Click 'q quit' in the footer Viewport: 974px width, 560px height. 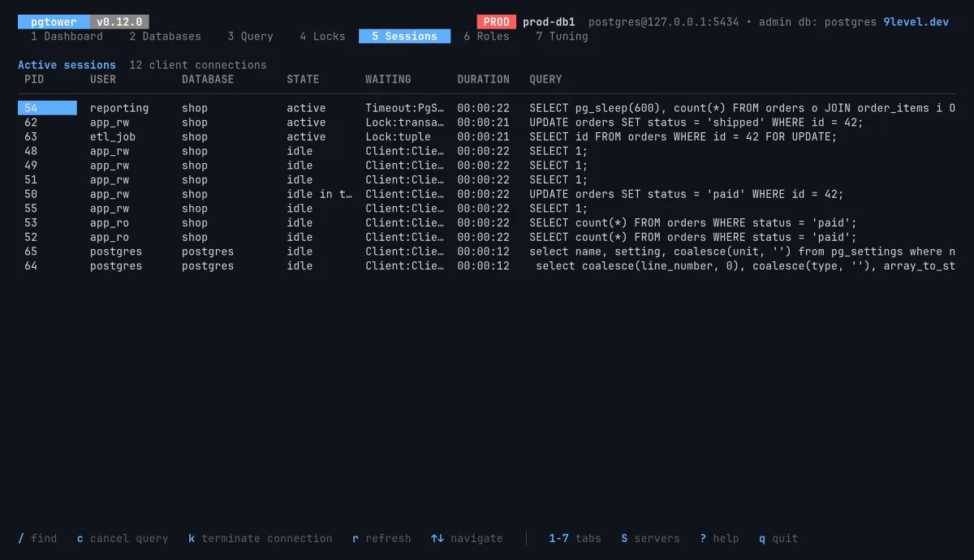click(x=778, y=538)
